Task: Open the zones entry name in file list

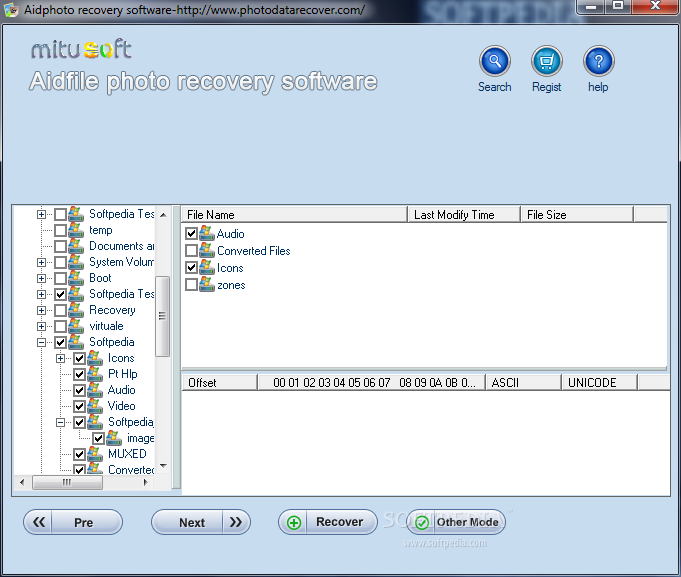Action: 231,285
